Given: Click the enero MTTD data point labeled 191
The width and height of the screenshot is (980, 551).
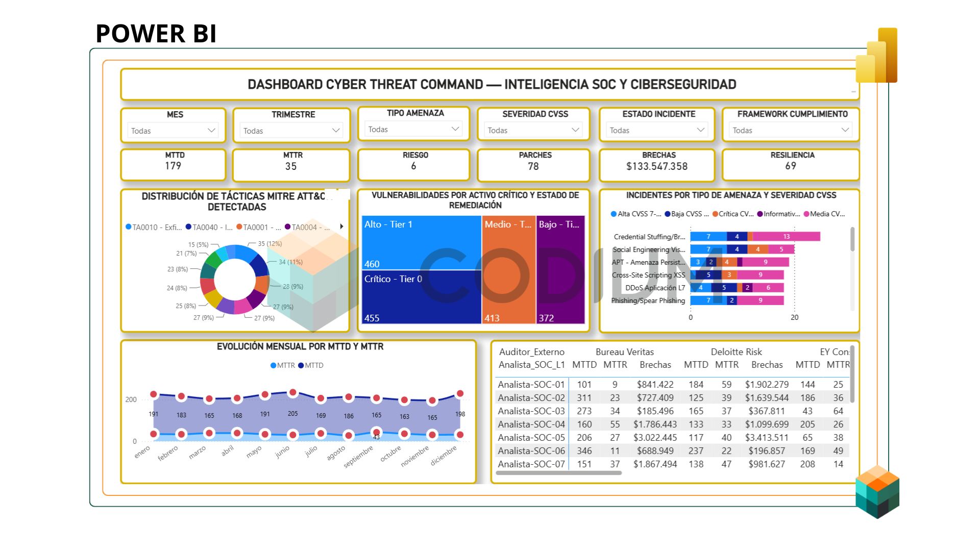Looking at the screenshot, I should click(154, 394).
